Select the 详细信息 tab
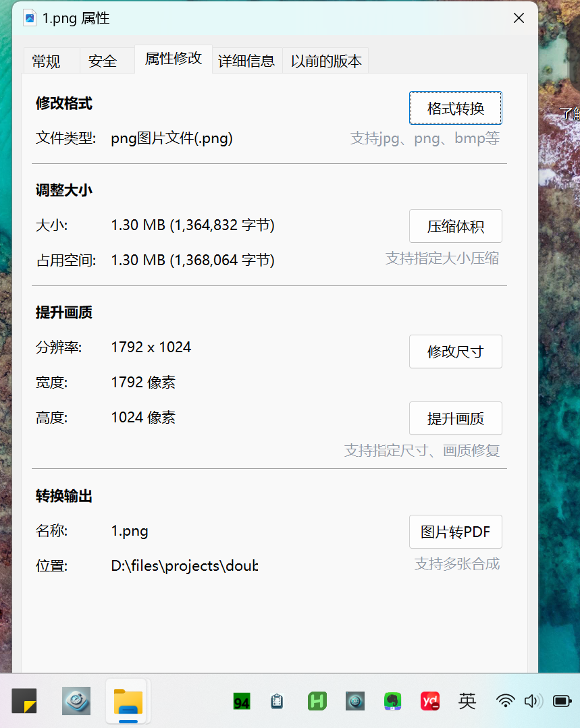The height and width of the screenshot is (728, 580). tap(246, 61)
